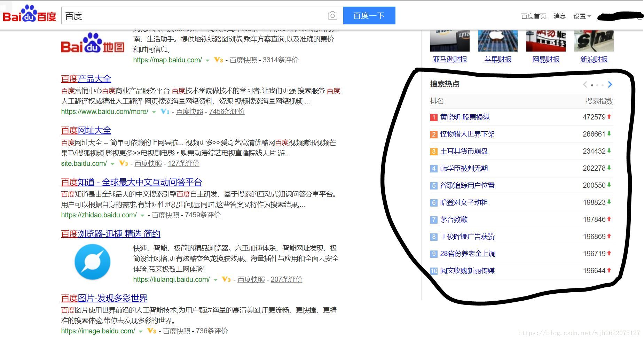Expand dropdown arrow after liulanqi.baidu.com URL
The width and height of the screenshot is (644, 340).
point(215,280)
